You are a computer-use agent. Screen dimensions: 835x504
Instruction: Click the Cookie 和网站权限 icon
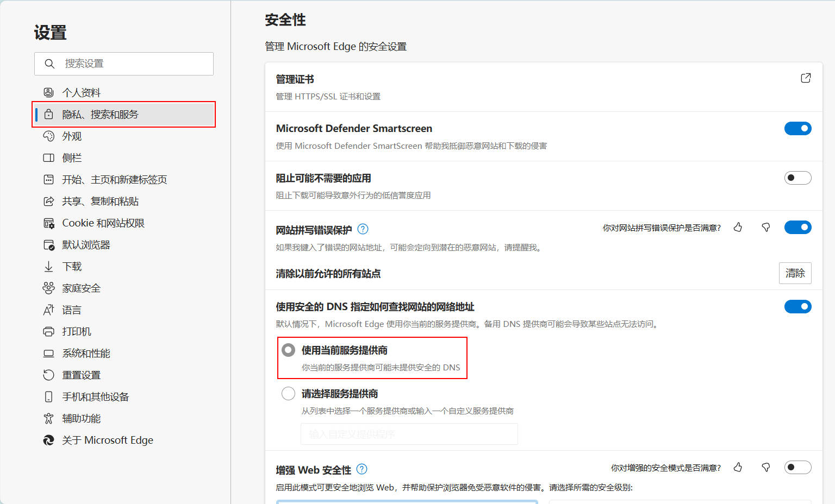coord(48,223)
